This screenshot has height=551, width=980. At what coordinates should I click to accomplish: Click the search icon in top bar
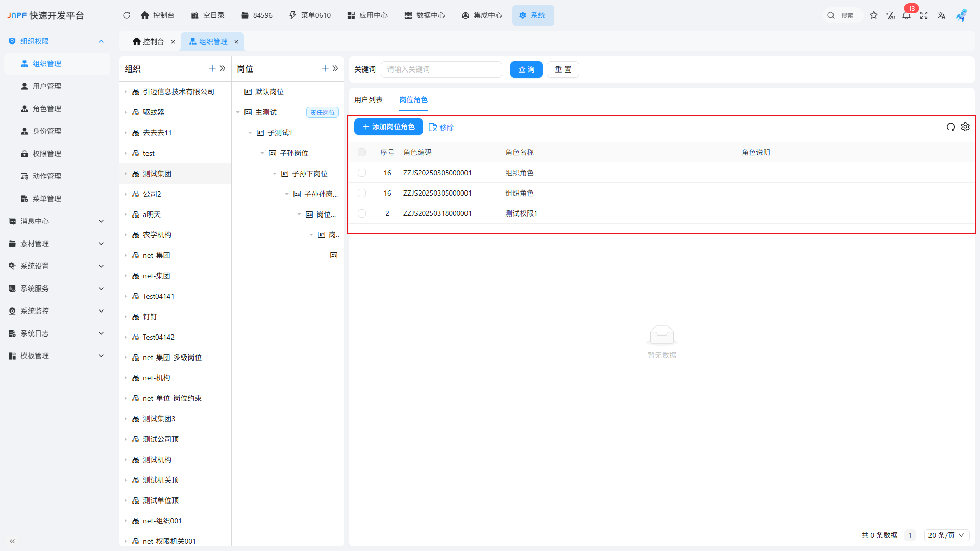[x=831, y=15]
